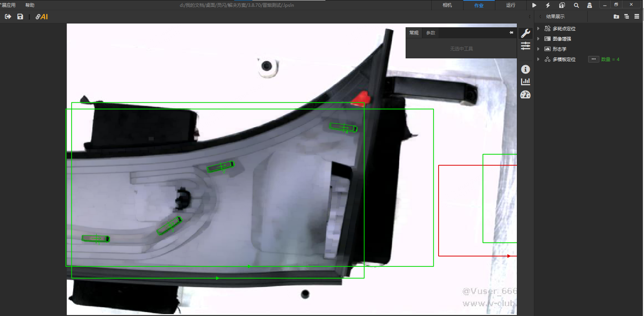Switch to the 相机 tab
Image resolution: width=644 pixels, height=316 pixels.
[447, 5]
